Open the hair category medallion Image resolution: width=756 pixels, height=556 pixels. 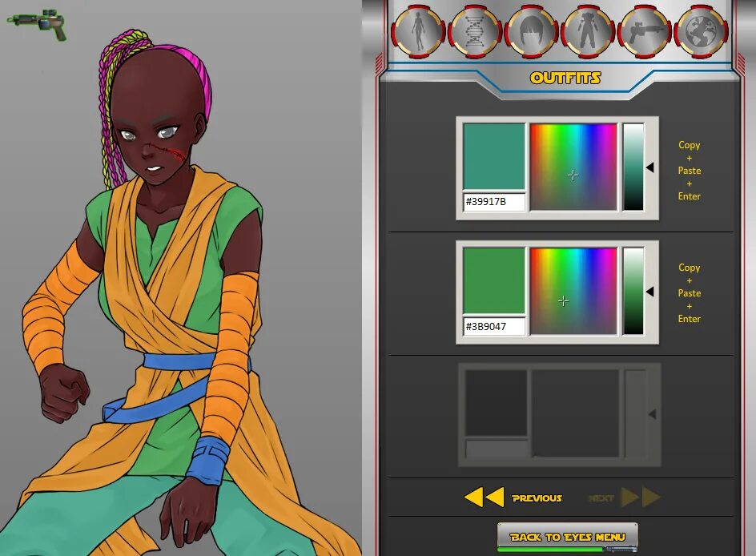click(x=531, y=31)
